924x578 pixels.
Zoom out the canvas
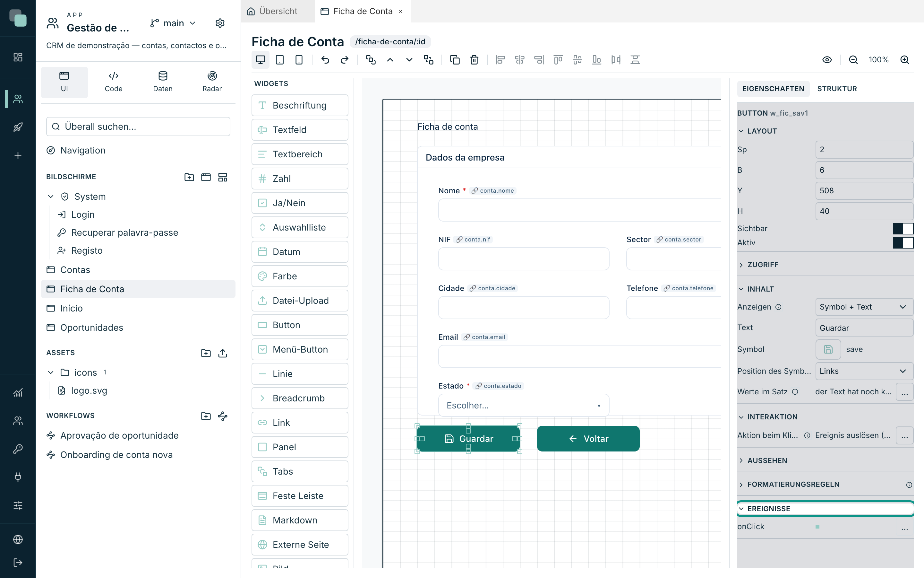click(853, 60)
